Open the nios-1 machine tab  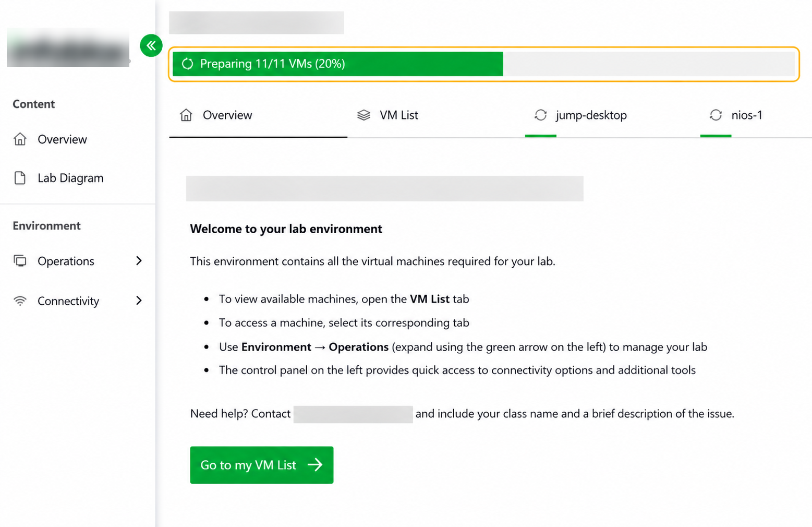click(736, 115)
